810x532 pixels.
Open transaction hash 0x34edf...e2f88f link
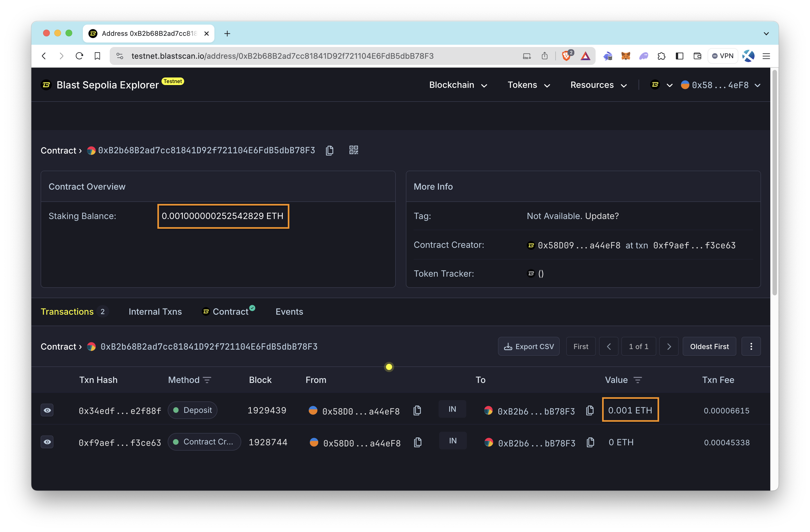pos(120,411)
